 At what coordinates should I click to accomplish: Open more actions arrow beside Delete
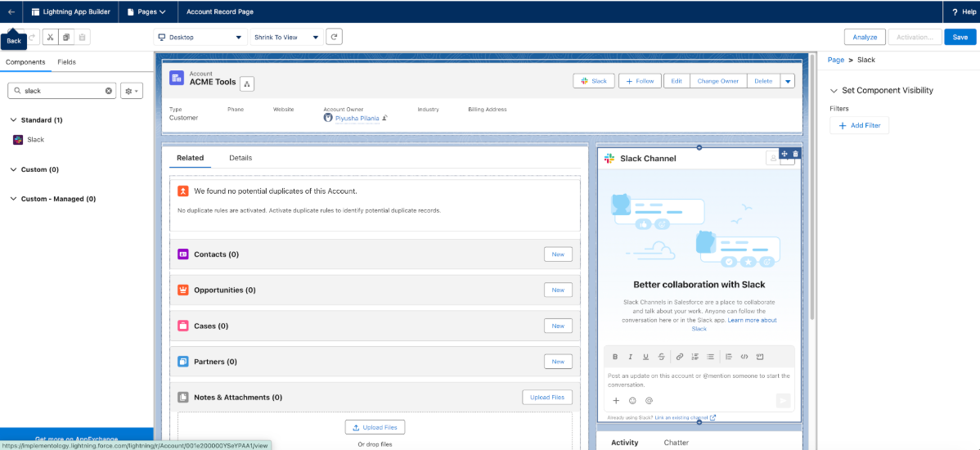click(788, 81)
